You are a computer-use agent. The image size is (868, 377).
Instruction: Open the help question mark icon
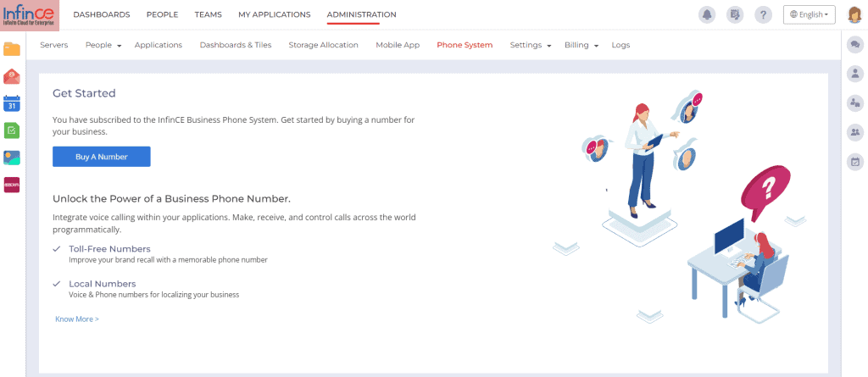pos(764,15)
